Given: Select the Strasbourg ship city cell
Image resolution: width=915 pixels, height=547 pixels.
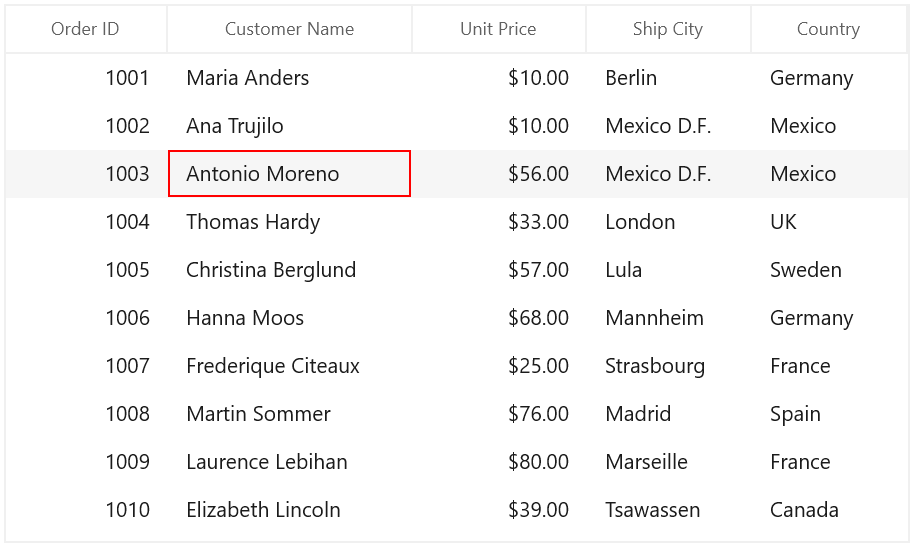Looking at the screenshot, I should pos(668,366).
